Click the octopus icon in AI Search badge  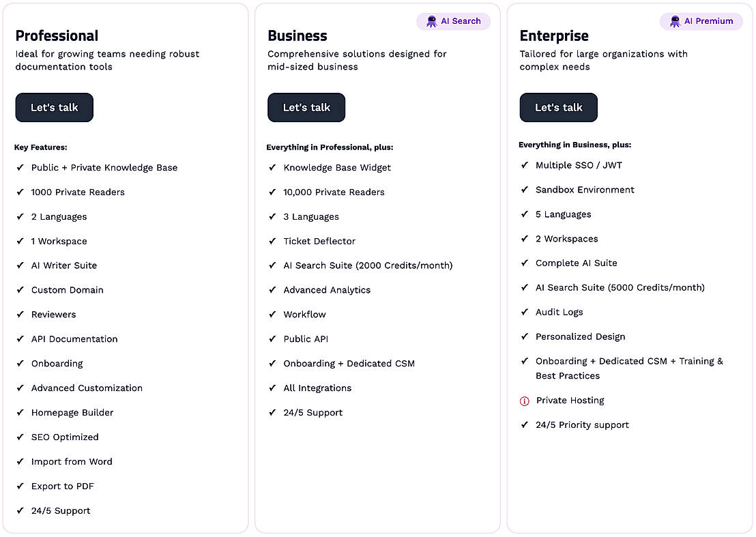coord(431,21)
